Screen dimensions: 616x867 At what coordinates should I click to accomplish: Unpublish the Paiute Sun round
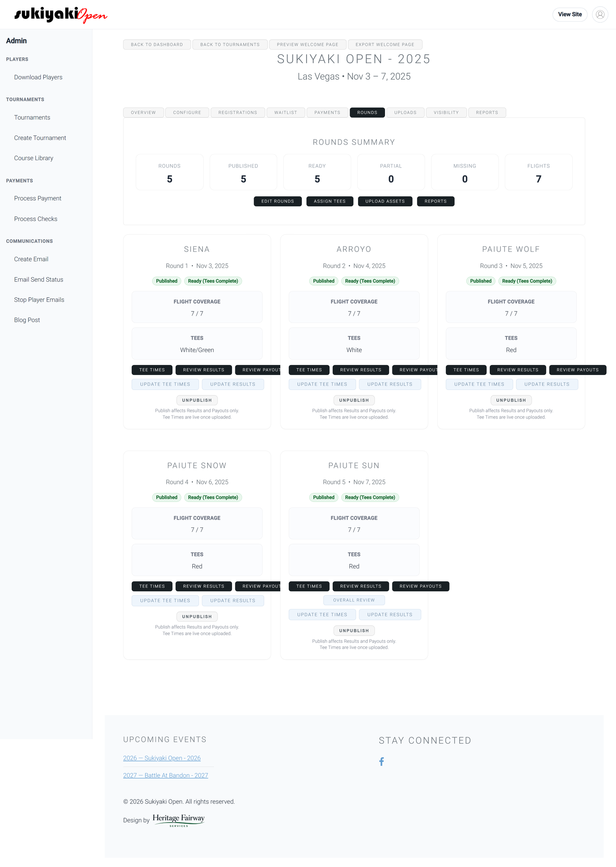[x=354, y=631]
